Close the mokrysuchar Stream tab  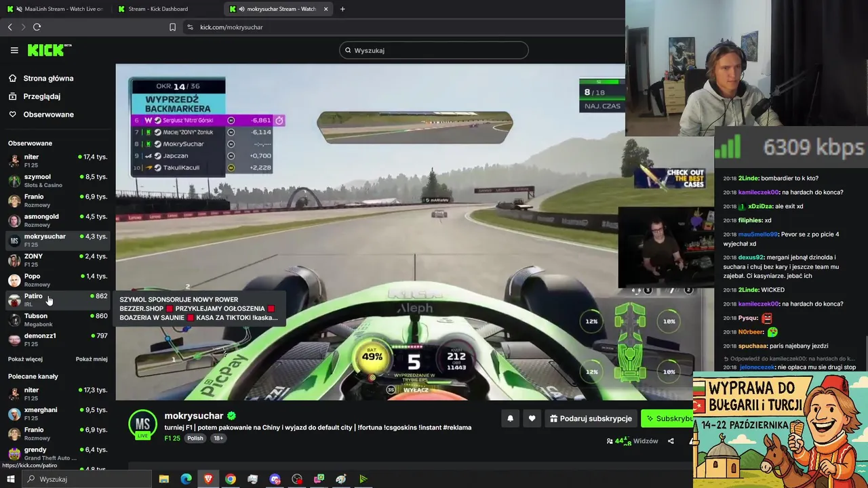pyautogui.click(x=326, y=9)
